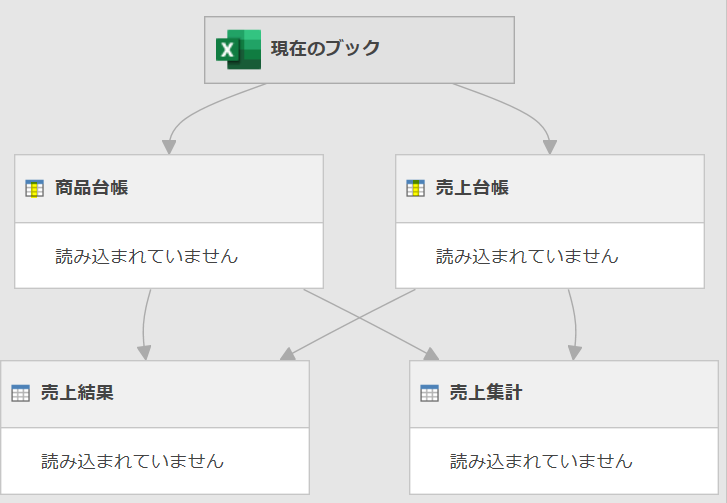Click 読み込まれていません status under 売上集計
This screenshot has height=503, width=727.
541,461
